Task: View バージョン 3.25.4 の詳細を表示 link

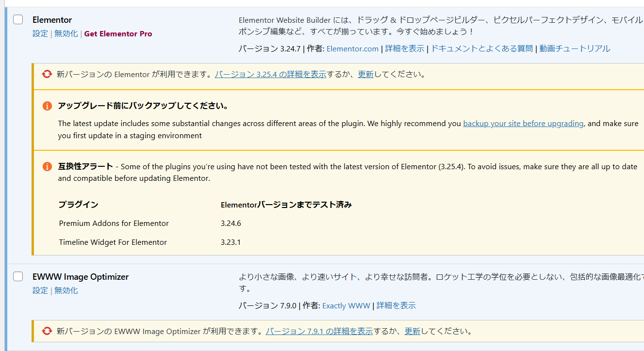Action: [270, 74]
